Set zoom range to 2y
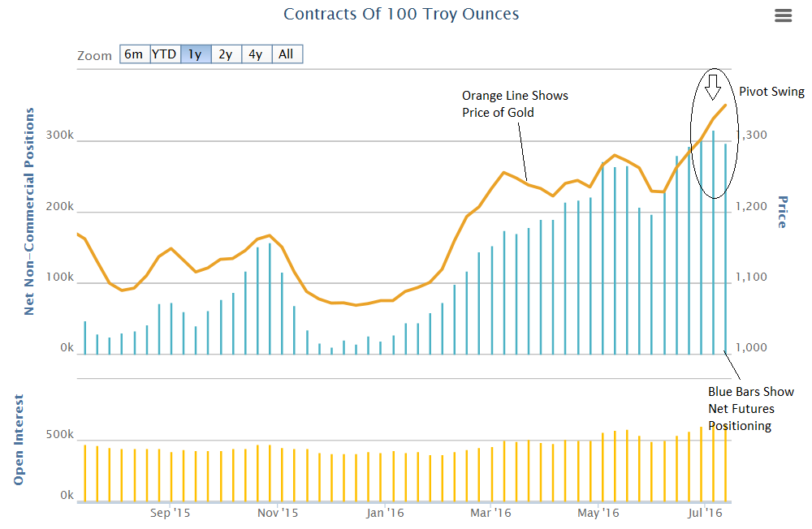This screenshot has height=529, width=812. [x=226, y=54]
